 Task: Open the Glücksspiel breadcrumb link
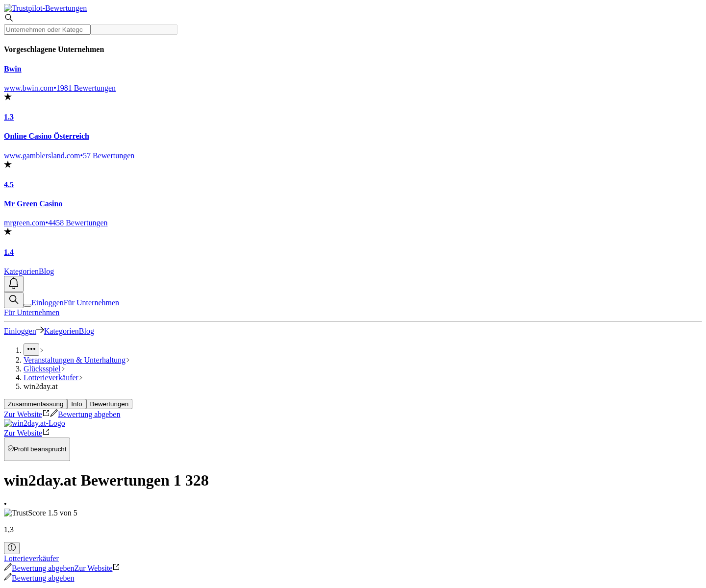(x=42, y=369)
